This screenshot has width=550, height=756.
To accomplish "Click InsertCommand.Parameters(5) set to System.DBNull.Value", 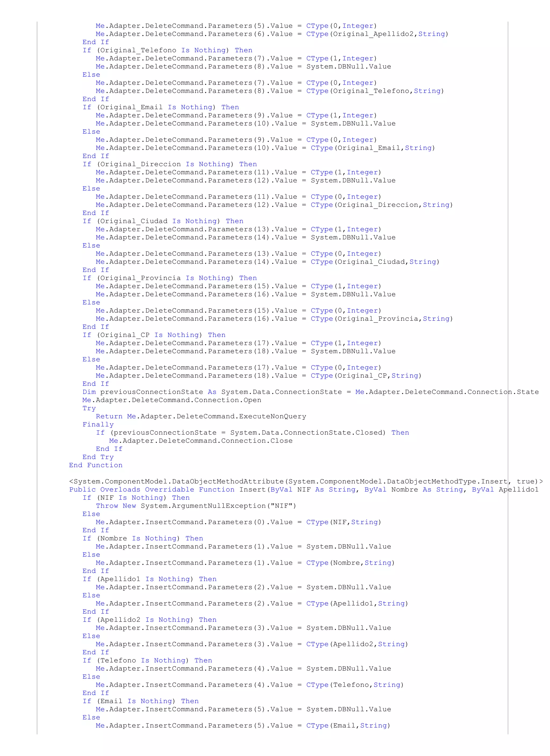I will 243,709.
